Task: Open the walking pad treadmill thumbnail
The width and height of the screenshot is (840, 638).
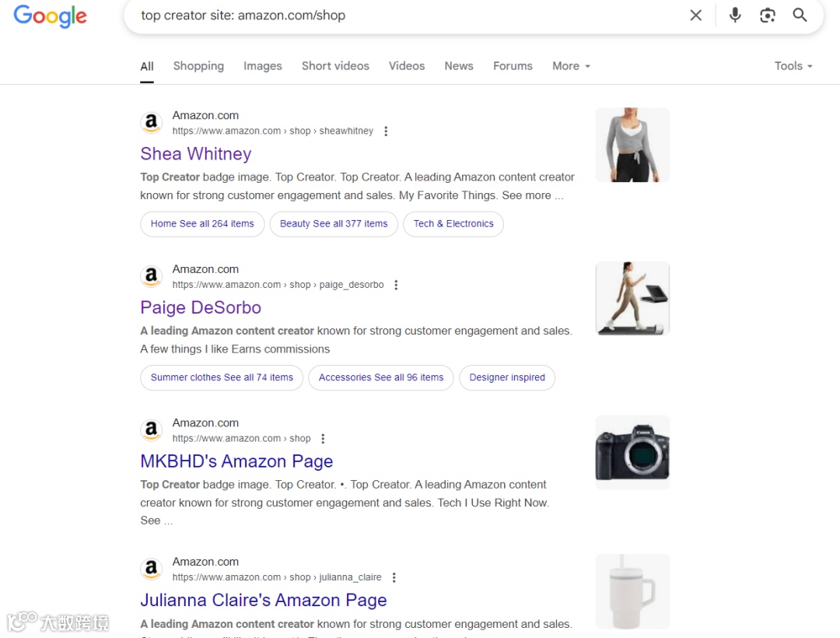Action: pyautogui.click(x=632, y=298)
